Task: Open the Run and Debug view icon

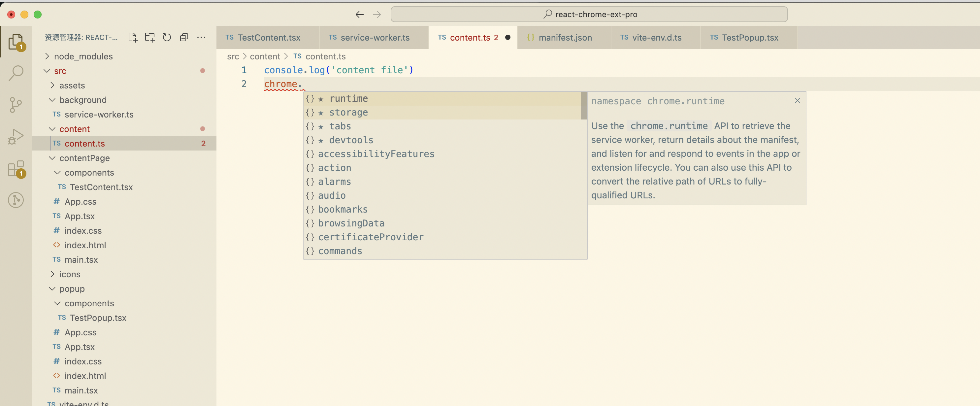Action: [16, 136]
